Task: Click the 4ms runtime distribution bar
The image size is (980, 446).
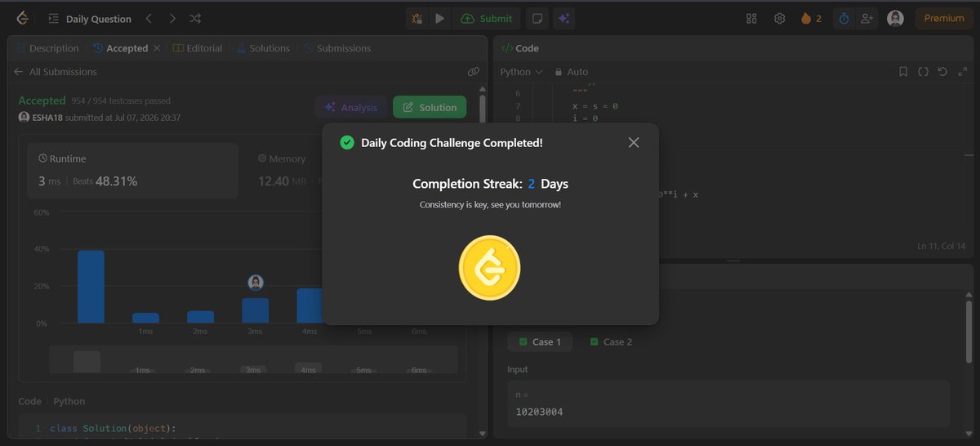Action: coord(310,306)
